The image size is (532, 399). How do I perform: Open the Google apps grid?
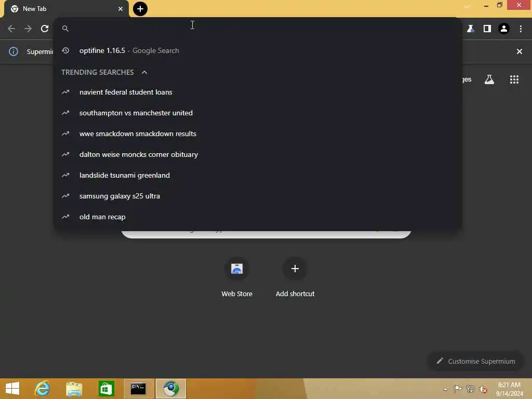click(x=514, y=79)
